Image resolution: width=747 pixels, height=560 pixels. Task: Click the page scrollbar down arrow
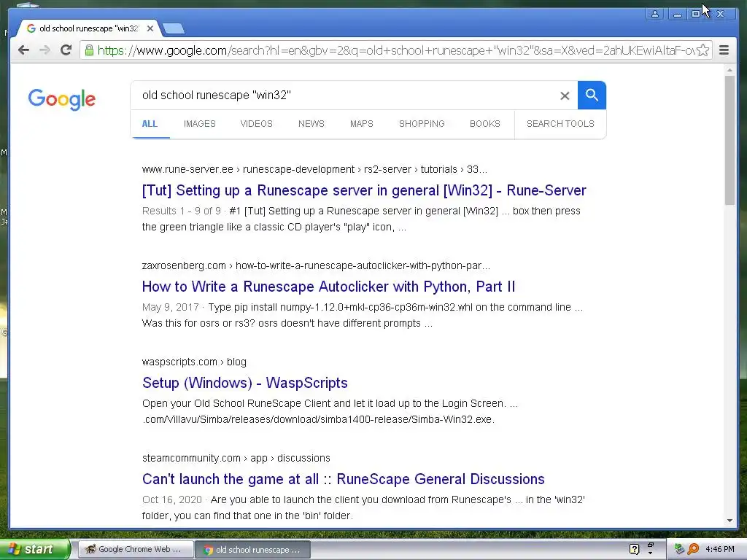click(x=729, y=521)
